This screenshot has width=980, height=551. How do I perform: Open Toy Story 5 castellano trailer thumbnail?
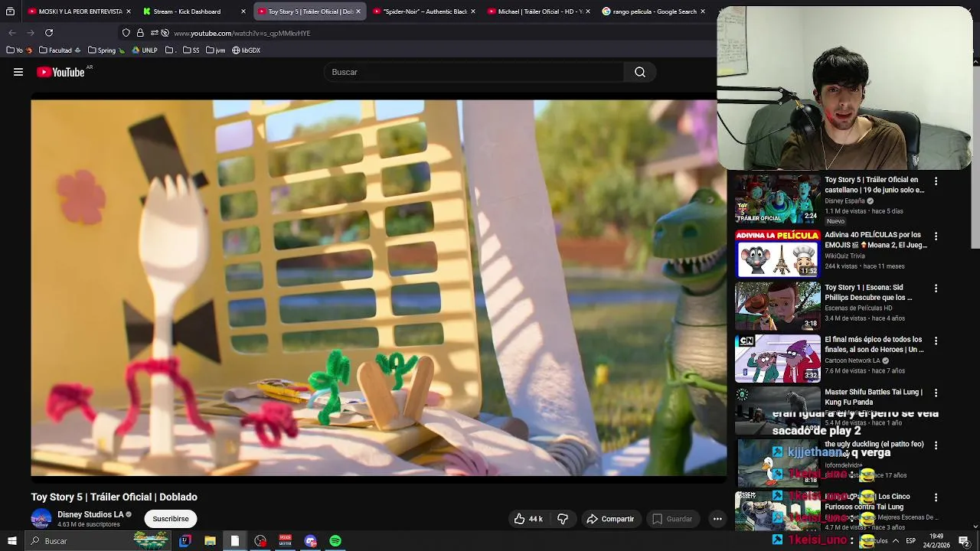(777, 200)
